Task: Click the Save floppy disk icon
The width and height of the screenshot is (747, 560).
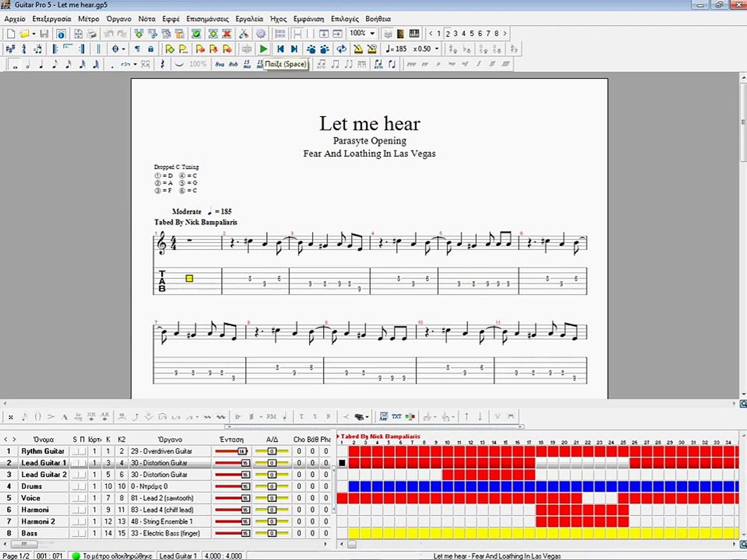Action: pos(44,34)
